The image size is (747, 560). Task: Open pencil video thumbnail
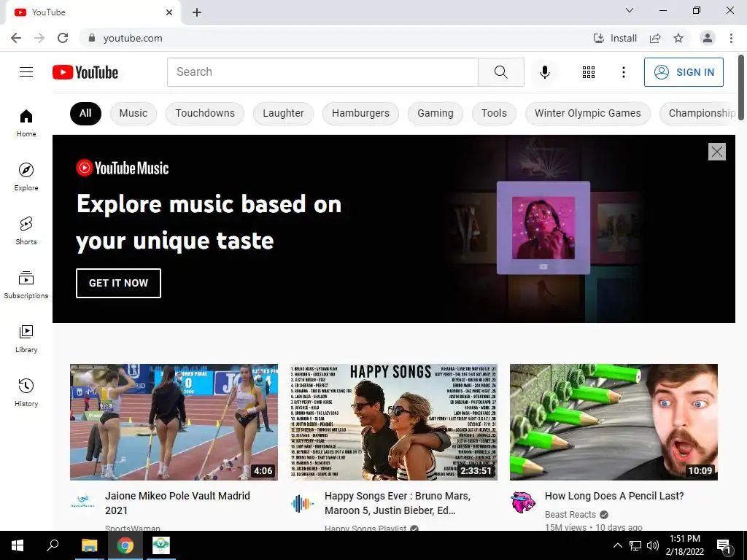614,422
